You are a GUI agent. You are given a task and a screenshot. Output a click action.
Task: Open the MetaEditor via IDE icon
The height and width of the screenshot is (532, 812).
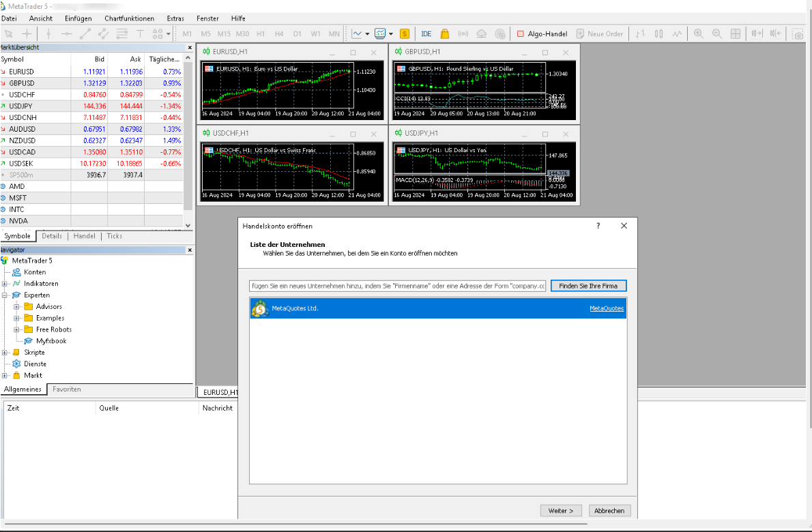(426, 33)
